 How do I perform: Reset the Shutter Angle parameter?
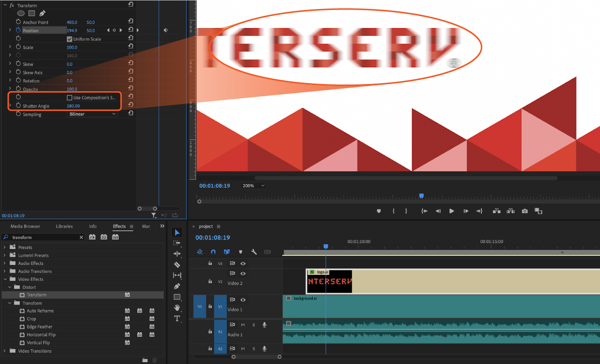[130, 106]
